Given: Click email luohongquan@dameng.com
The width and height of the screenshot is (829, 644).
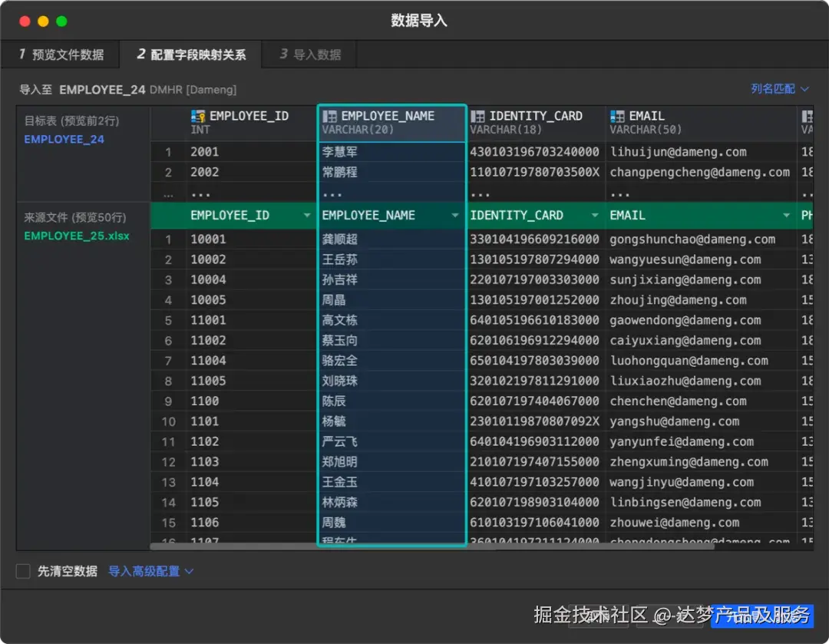Looking at the screenshot, I should [689, 361].
